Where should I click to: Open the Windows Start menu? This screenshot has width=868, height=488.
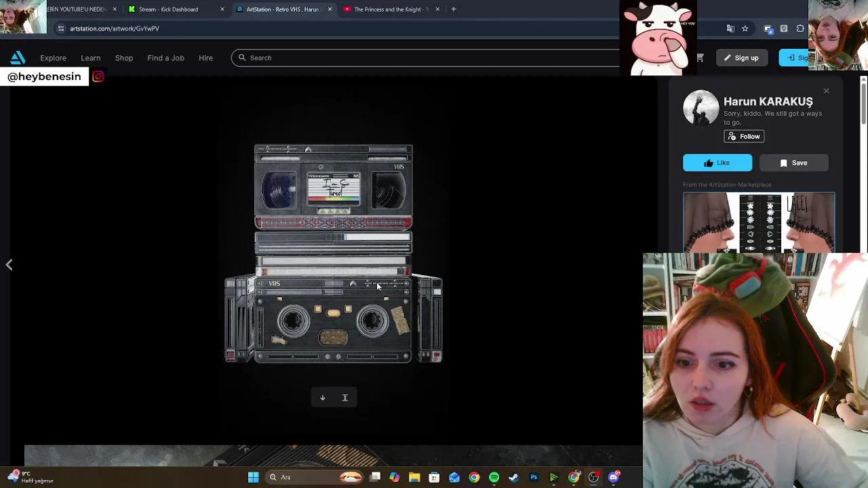click(253, 477)
